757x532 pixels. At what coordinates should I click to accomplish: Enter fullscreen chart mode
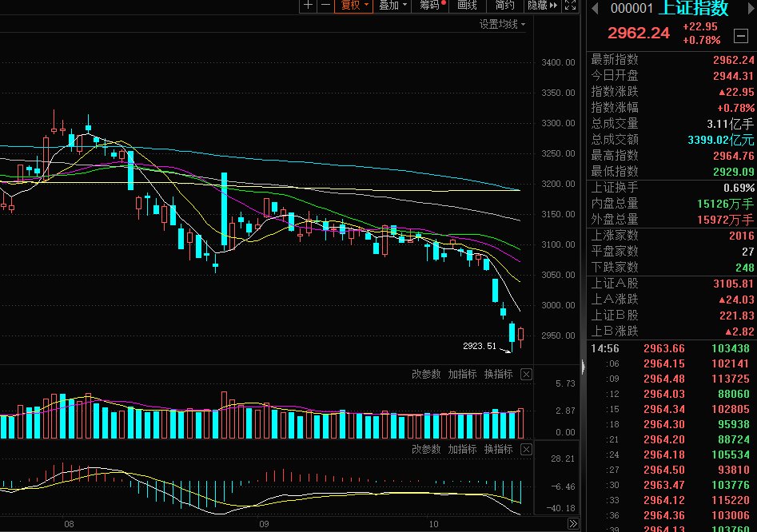tap(570, 6)
